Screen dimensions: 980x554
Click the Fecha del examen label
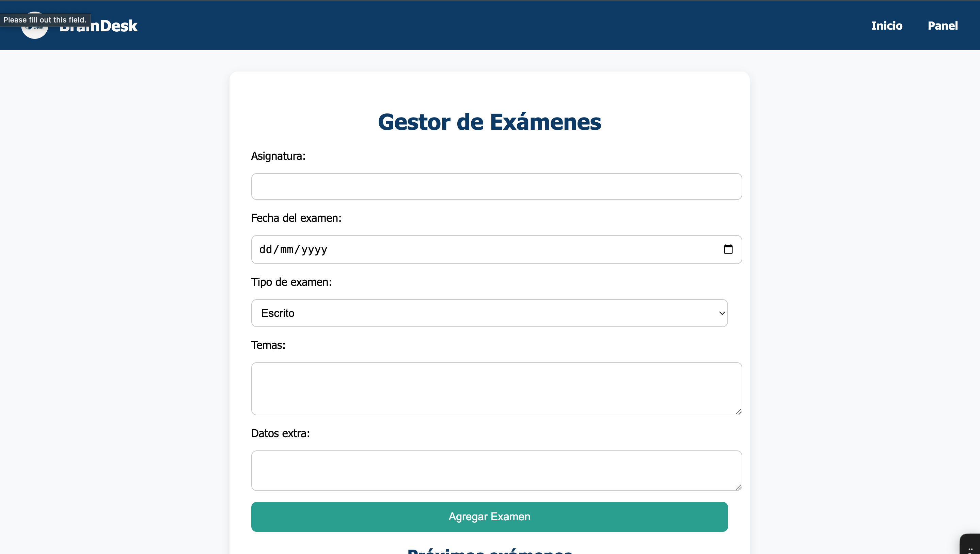(296, 218)
